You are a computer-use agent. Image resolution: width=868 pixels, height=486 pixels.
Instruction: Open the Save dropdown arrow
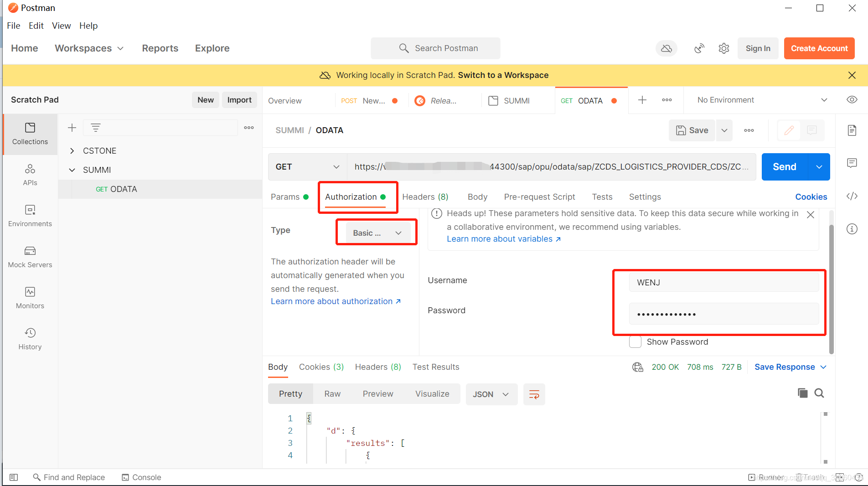pos(724,130)
